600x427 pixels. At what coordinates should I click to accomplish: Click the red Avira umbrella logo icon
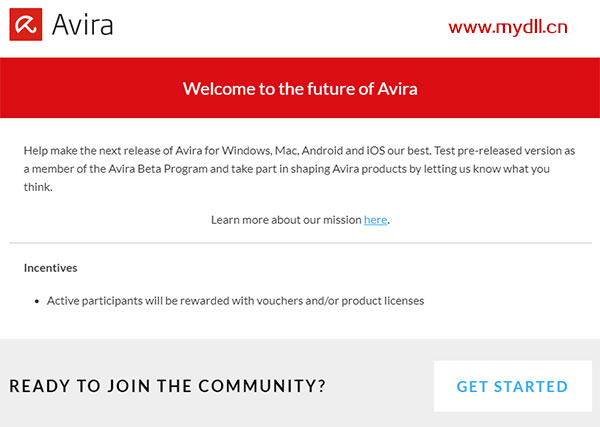[26, 24]
